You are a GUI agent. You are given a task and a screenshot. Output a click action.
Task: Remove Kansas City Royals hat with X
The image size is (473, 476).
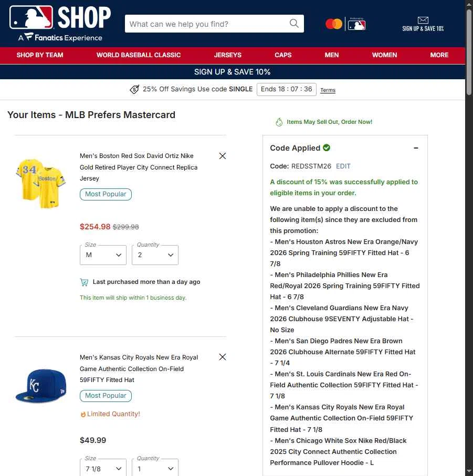pyautogui.click(x=223, y=357)
